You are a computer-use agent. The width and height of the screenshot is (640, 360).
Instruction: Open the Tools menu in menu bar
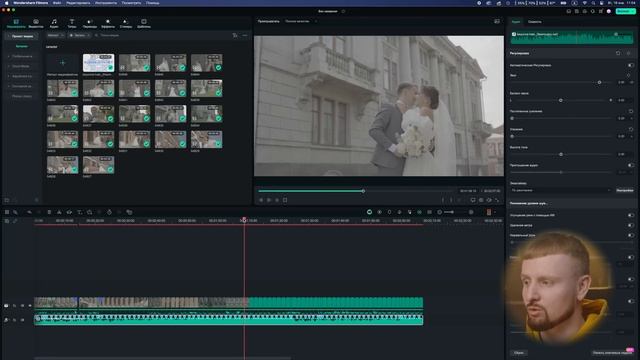point(106,3)
